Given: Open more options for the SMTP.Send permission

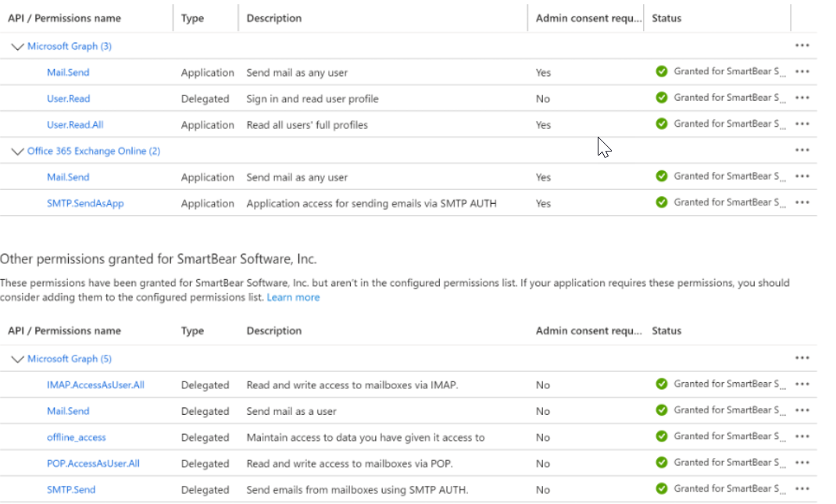Looking at the screenshot, I should coord(802,489).
